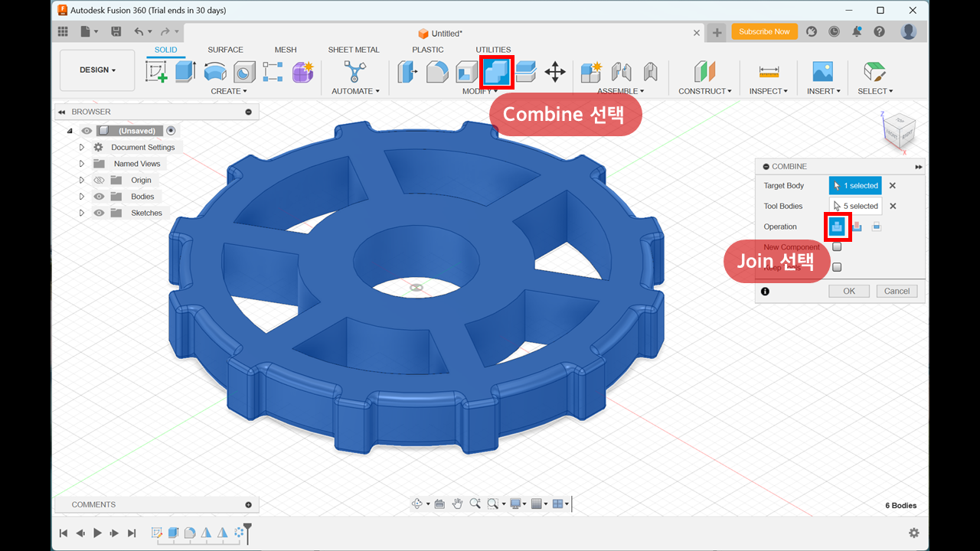
Task: Open the data panel grid icon
Action: 63,31
